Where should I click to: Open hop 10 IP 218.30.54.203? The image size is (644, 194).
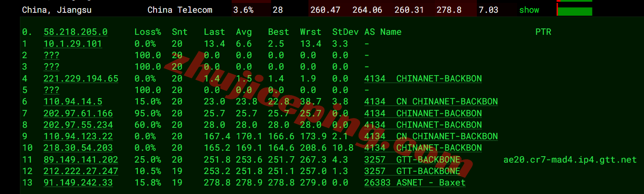click(78, 148)
